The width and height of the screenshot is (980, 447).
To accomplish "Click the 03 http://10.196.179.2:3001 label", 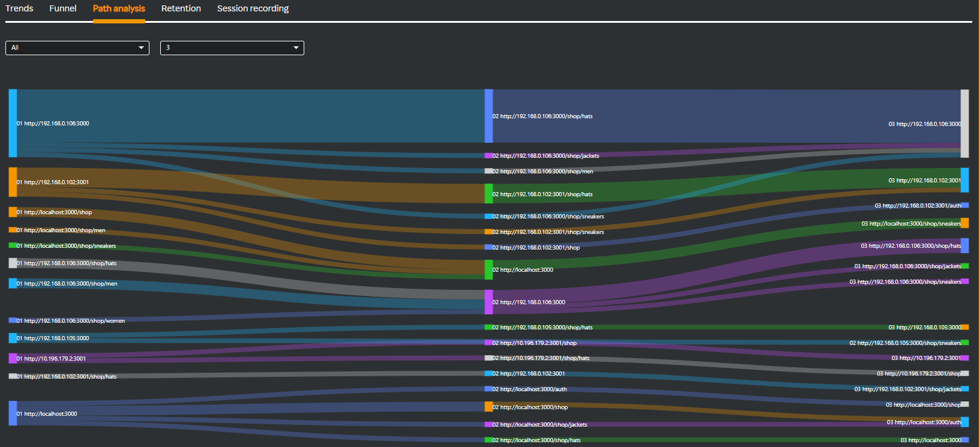I will click(927, 358).
